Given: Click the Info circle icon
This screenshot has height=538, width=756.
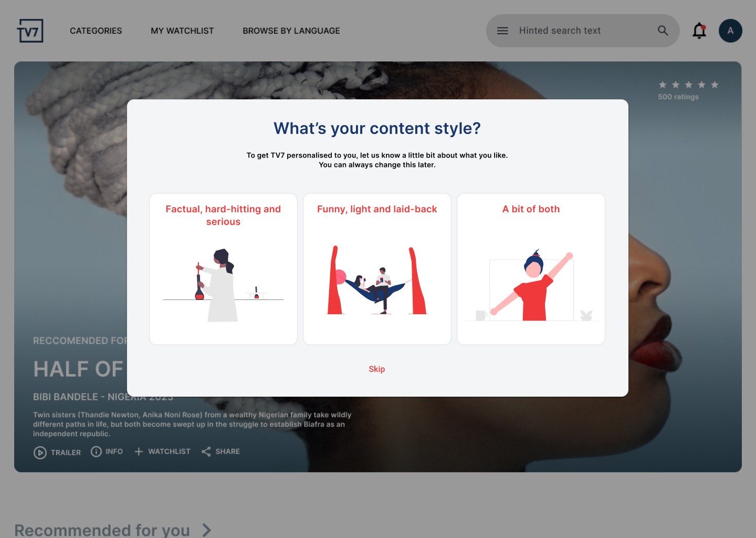Looking at the screenshot, I should coord(96,451).
